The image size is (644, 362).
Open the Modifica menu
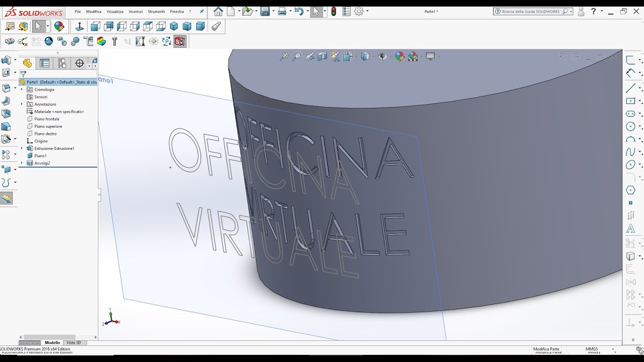[94, 12]
